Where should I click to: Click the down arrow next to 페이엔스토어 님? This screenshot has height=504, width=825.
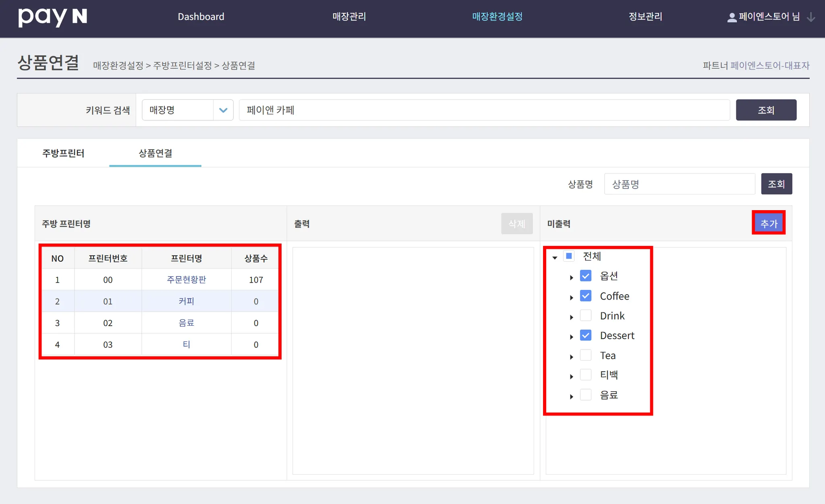point(811,17)
